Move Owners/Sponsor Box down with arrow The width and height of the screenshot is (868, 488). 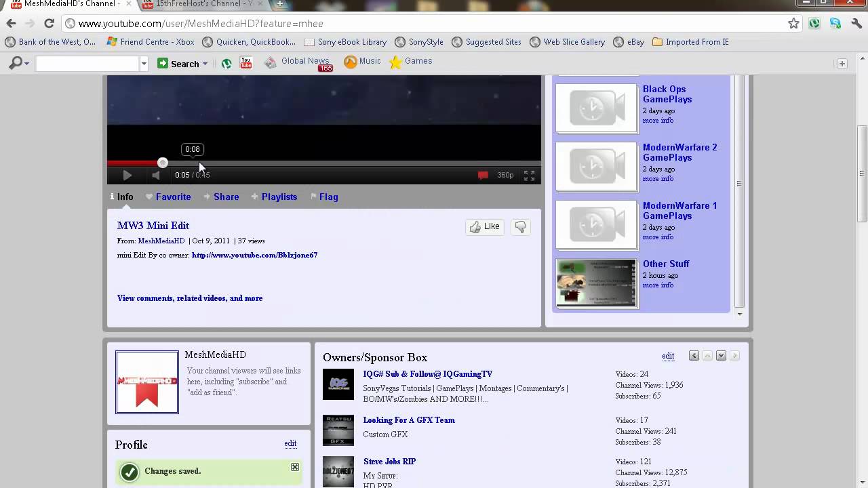(721, 356)
